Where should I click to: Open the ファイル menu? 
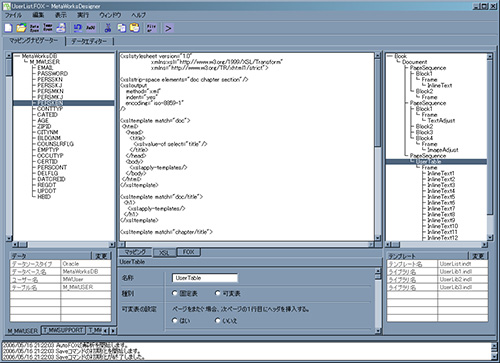[x=13, y=15]
